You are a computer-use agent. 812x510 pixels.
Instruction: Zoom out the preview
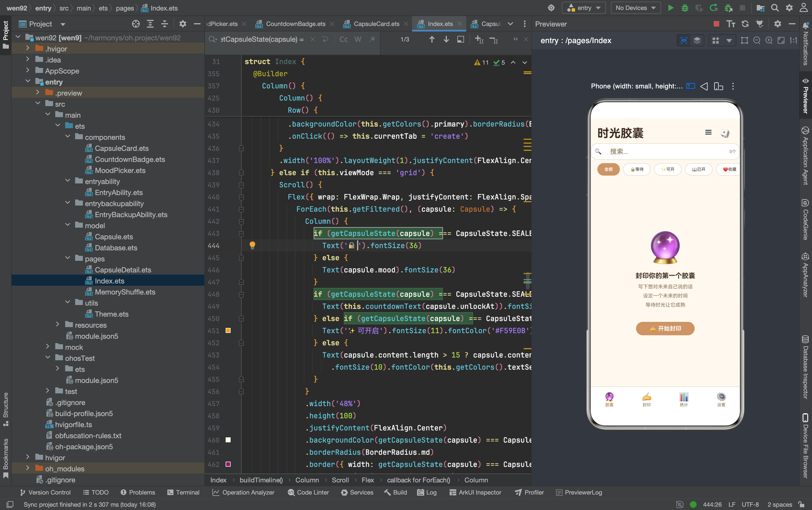click(757, 41)
